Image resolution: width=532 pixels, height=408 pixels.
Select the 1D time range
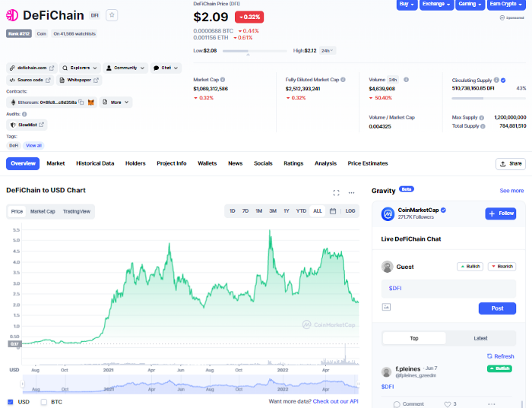tap(233, 211)
